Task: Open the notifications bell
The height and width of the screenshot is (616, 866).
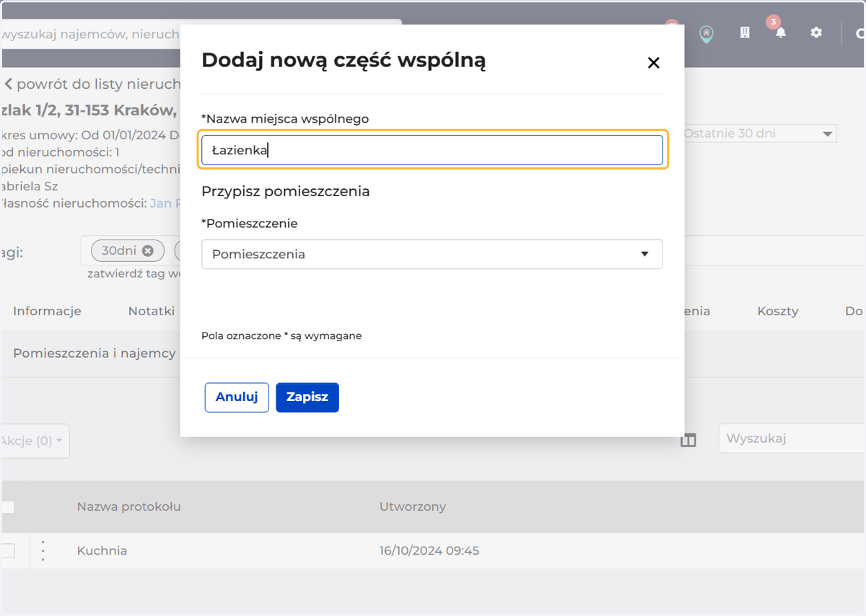Action: tap(780, 33)
